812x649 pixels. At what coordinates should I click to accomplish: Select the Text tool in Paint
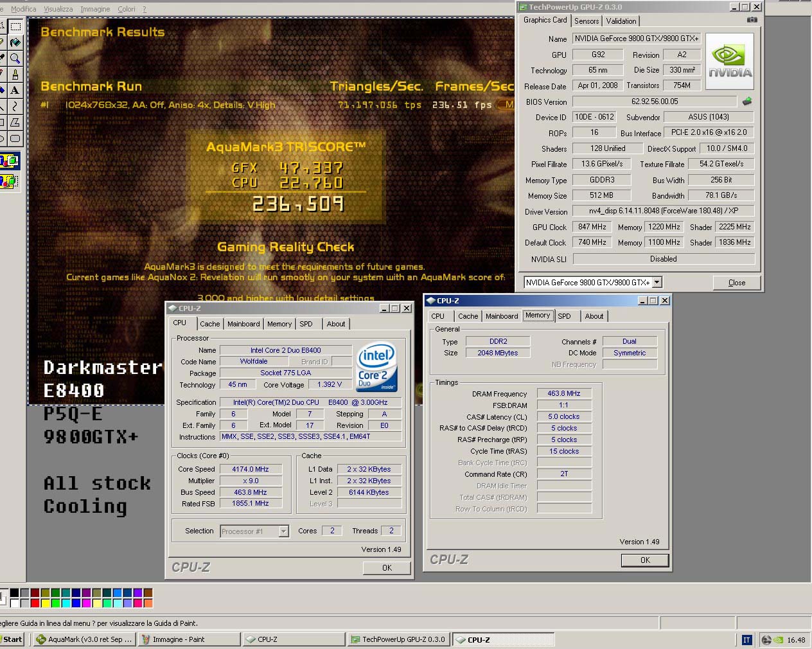click(x=15, y=91)
